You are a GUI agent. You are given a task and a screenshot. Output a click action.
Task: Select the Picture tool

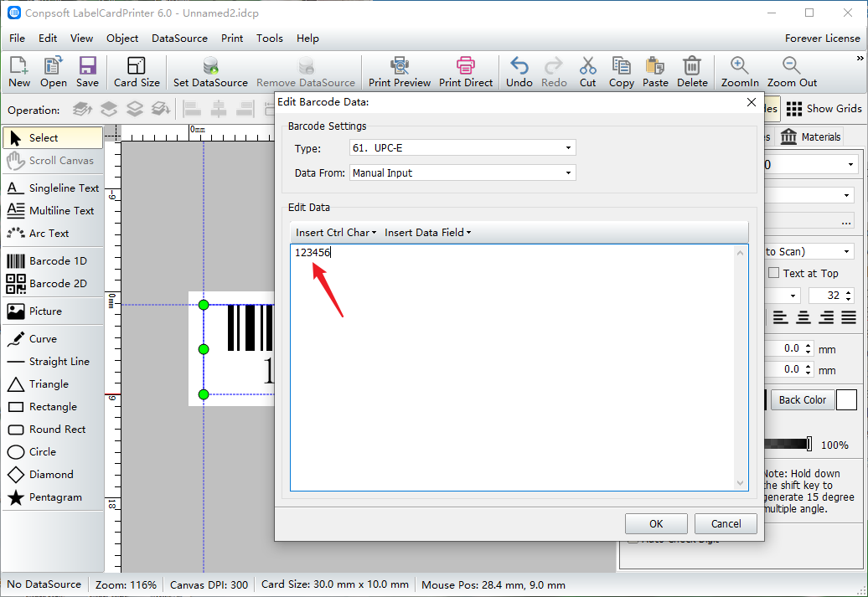pyautogui.click(x=53, y=311)
